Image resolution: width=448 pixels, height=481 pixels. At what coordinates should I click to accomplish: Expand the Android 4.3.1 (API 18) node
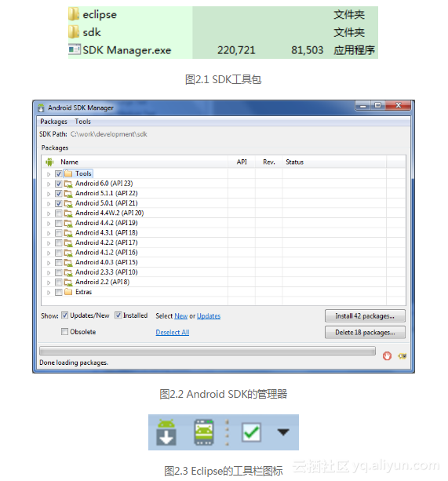[x=49, y=233]
